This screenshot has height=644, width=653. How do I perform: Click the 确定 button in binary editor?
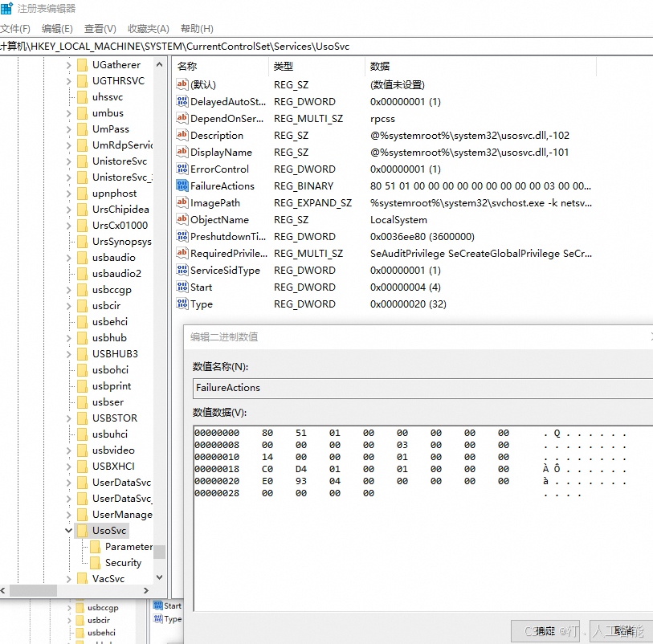(545, 631)
